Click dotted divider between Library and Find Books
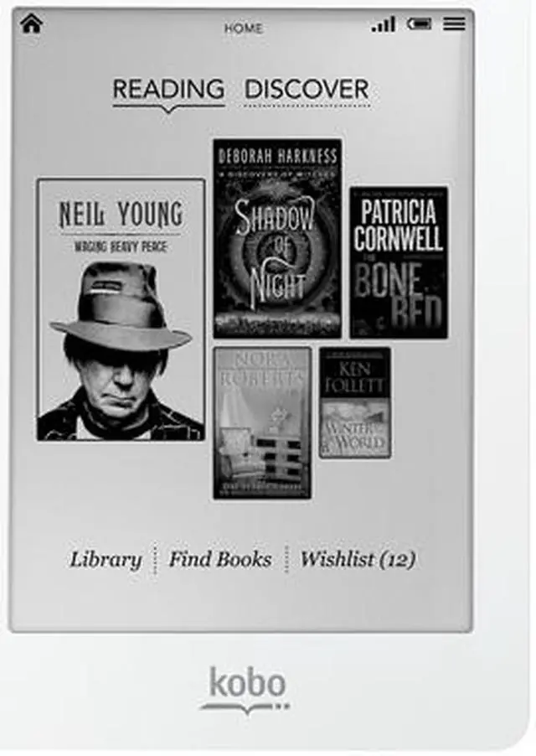Image resolution: width=536 pixels, height=756 pixels. click(155, 559)
